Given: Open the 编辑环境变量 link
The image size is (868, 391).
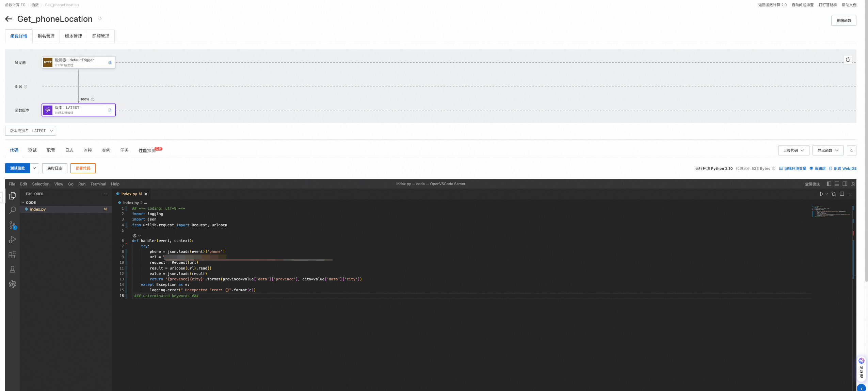Looking at the screenshot, I should pos(792,168).
